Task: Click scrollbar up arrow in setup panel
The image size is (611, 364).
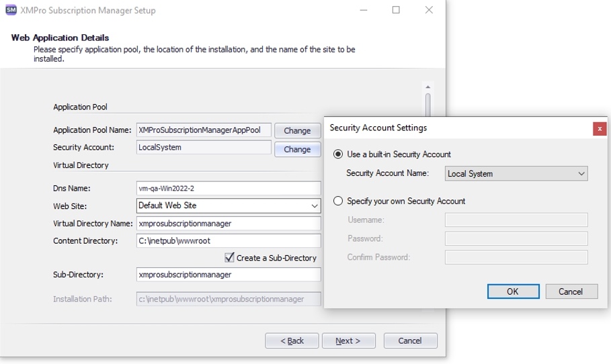Action: (x=428, y=87)
